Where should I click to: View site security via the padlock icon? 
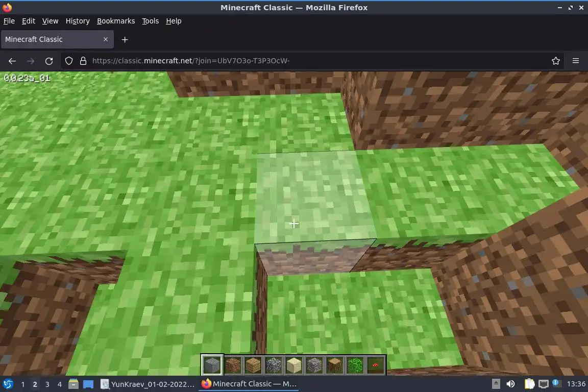[83, 61]
